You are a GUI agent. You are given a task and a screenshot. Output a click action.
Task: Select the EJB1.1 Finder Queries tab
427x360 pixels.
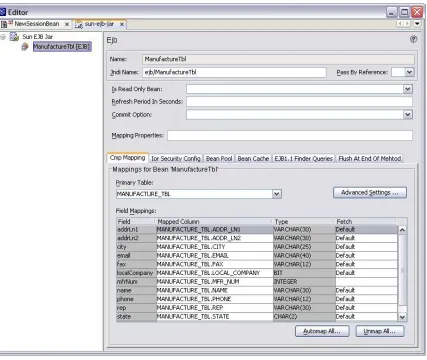303,159
